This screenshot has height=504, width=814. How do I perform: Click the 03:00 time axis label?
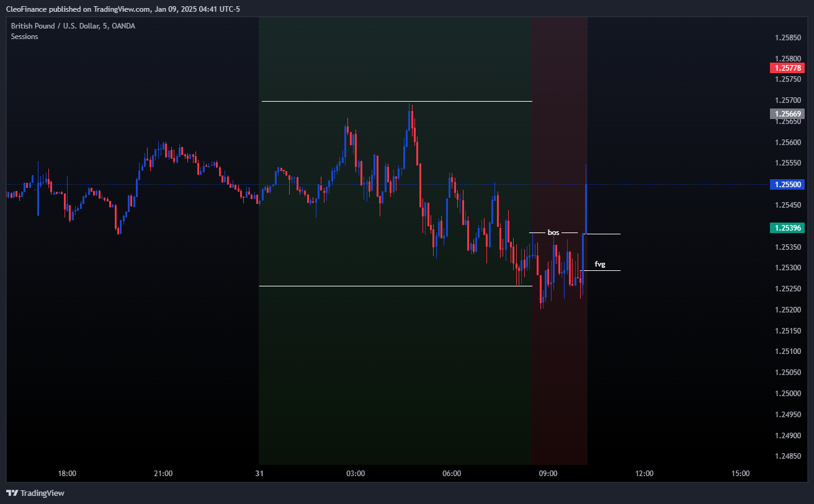pos(356,474)
